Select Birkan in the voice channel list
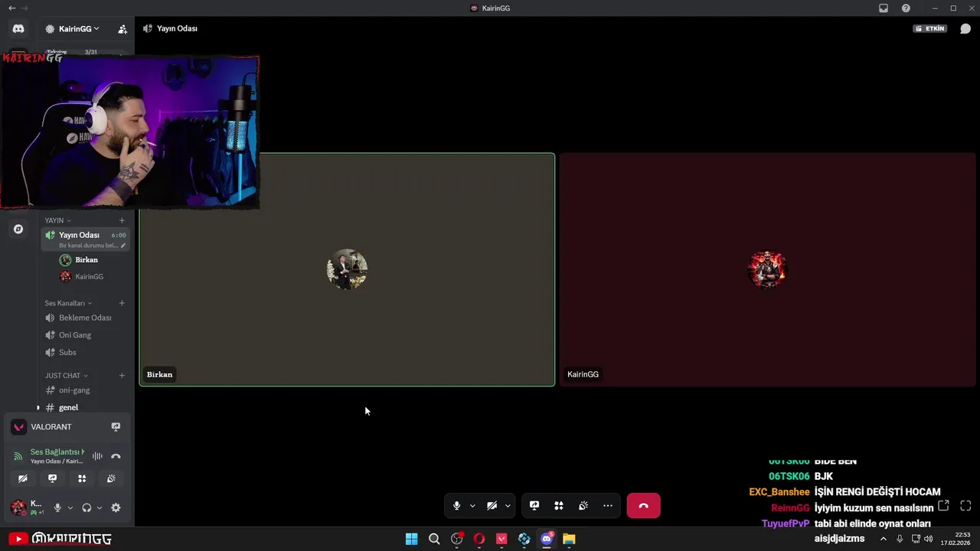980x551 pixels. (x=87, y=260)
